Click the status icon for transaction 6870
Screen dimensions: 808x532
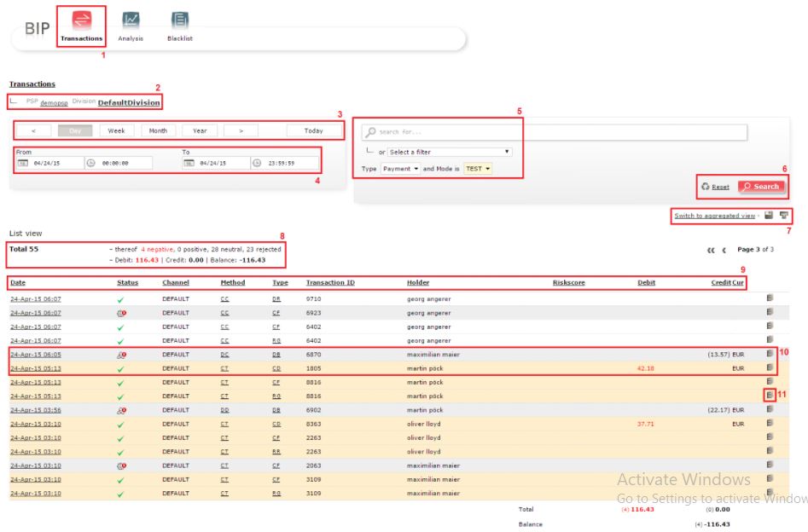tap(122, 355)
